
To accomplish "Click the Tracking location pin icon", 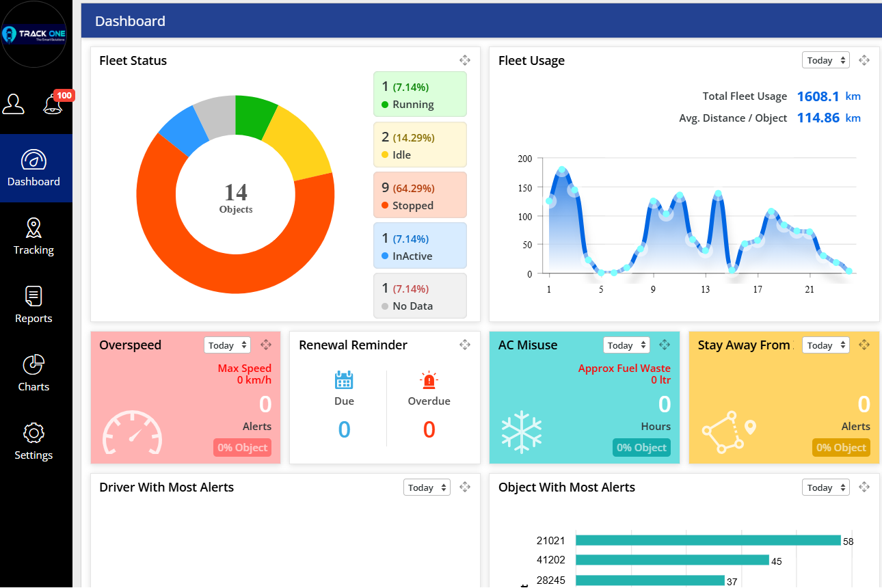I will tap(34, 228).
